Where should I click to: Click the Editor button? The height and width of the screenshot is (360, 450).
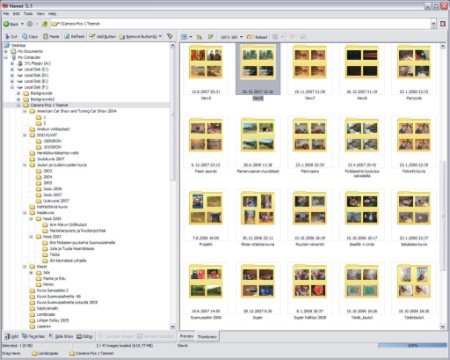[84, 336]
